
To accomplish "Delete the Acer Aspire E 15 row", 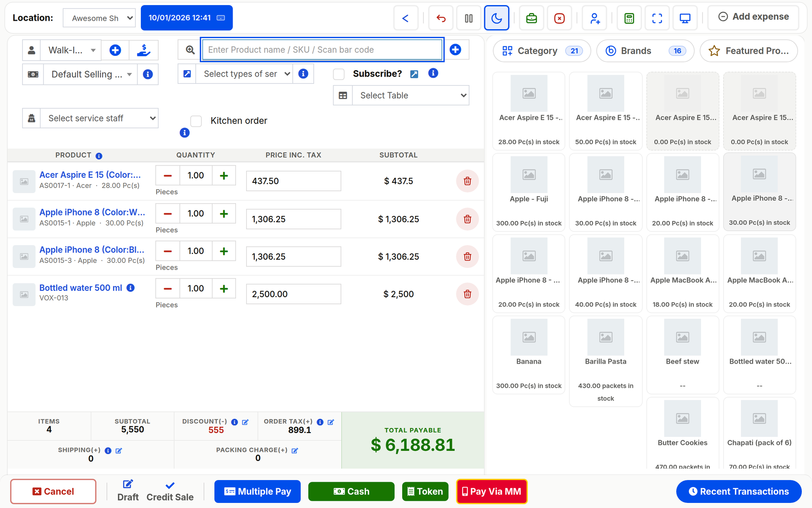I will (467, 181).
